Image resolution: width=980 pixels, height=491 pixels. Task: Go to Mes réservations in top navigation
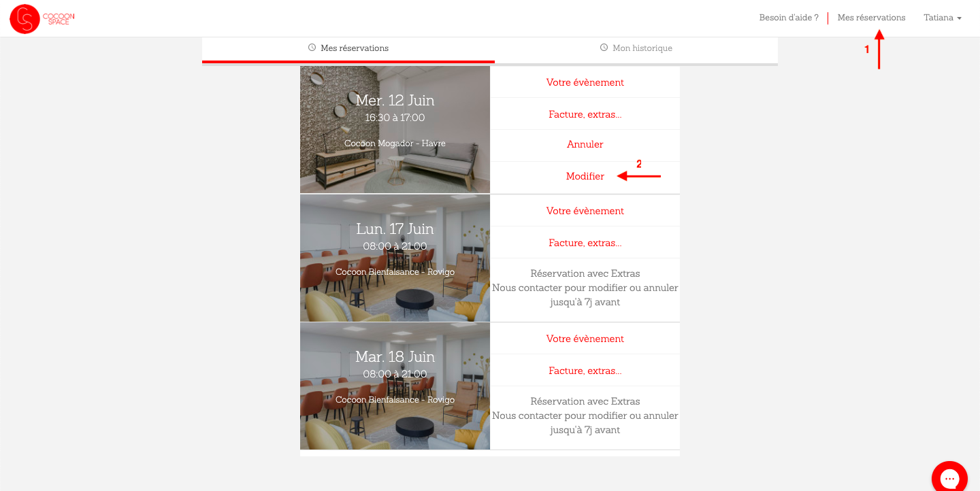click(871, 18)
